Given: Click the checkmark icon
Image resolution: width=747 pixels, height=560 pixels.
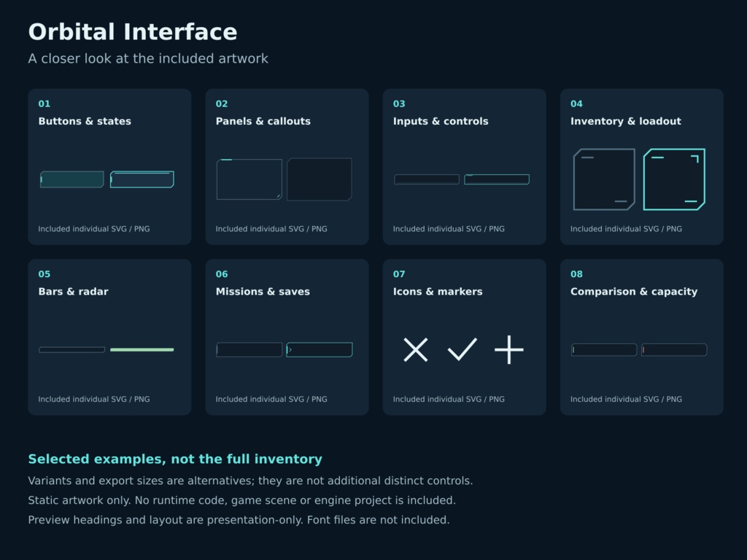Looking at the screenshot, I should tap(462, 349).
